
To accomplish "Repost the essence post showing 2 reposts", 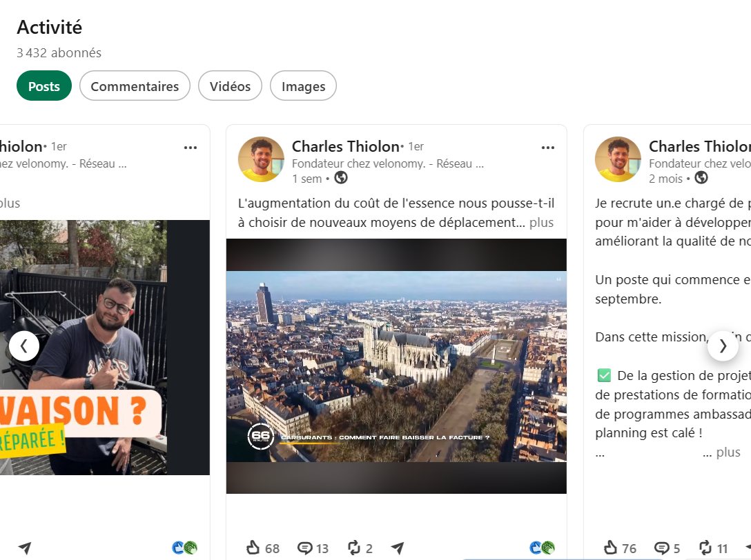I will [360, 548].
